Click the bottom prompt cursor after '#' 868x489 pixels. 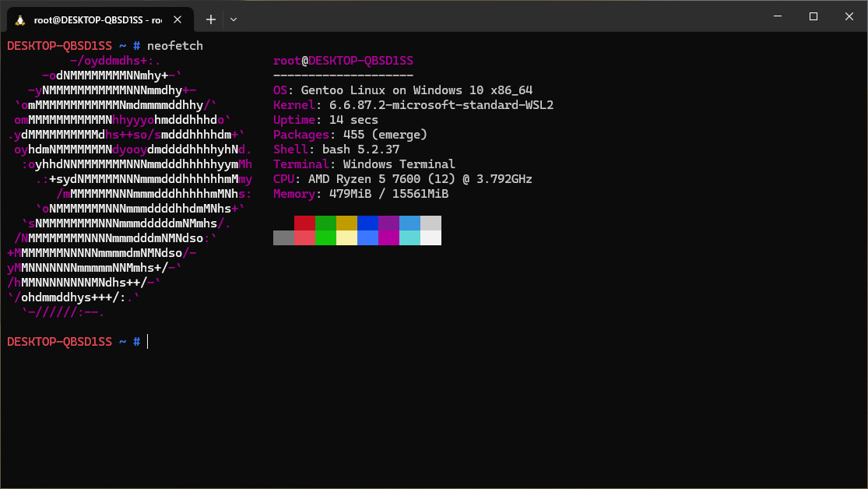148,342
